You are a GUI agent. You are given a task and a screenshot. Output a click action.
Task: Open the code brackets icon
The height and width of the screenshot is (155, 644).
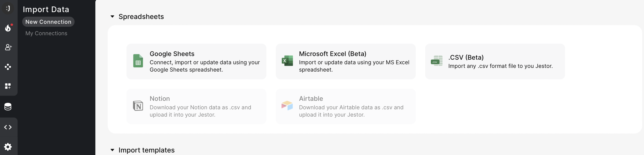click(8, 127)
